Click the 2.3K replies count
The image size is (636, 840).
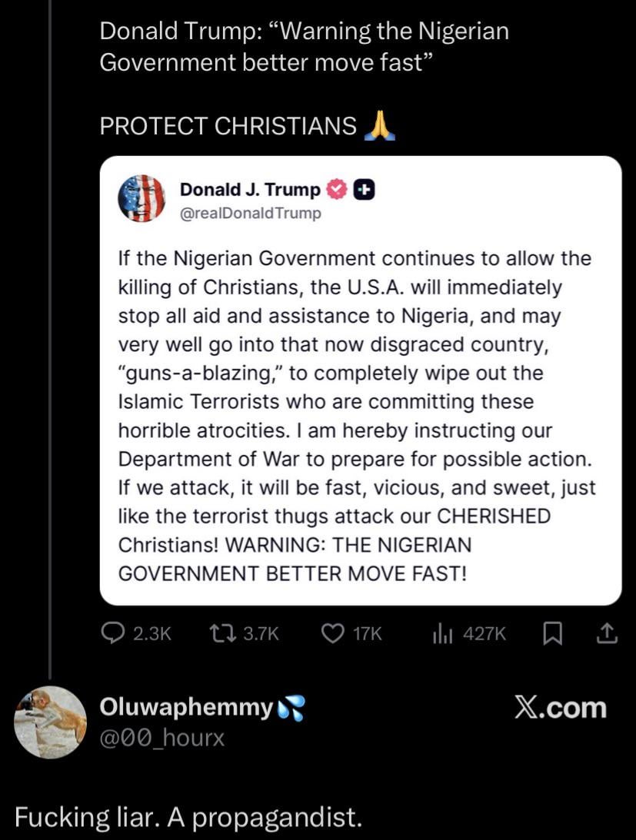pos(152,633)
